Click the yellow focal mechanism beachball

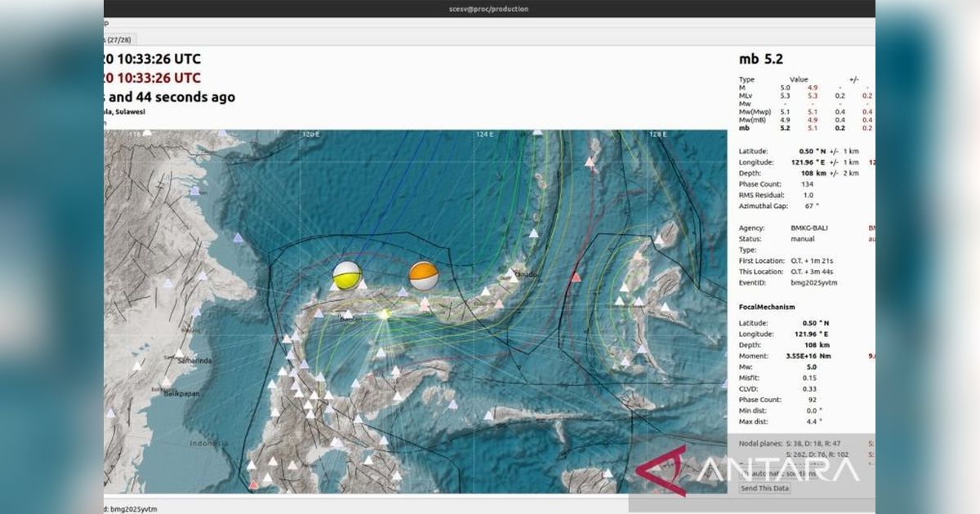346,276
